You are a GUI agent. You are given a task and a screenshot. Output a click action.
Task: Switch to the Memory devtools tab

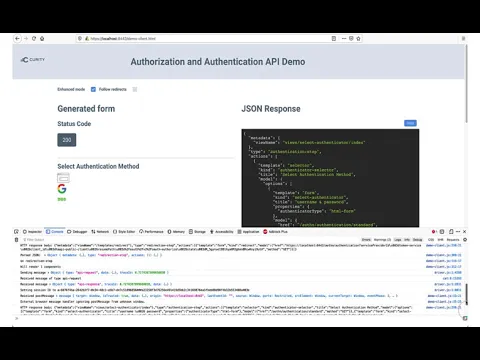coord(176,232)
